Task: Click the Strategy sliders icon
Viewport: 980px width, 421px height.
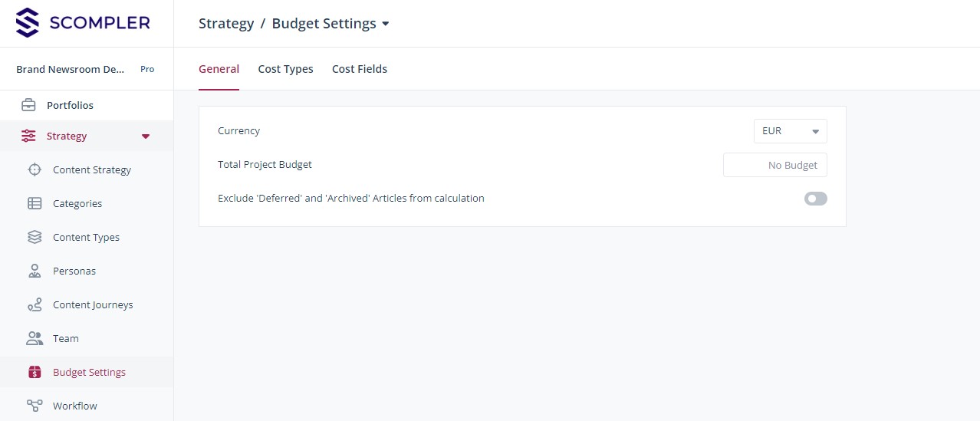Action: click(x=28, y=136)
